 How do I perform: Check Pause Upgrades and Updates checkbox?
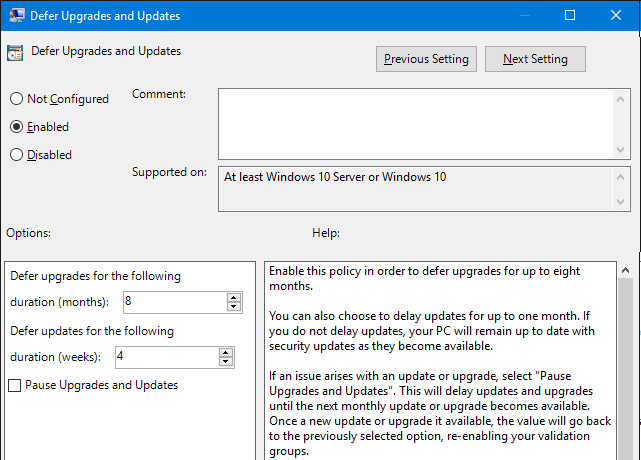pos(15,385)
